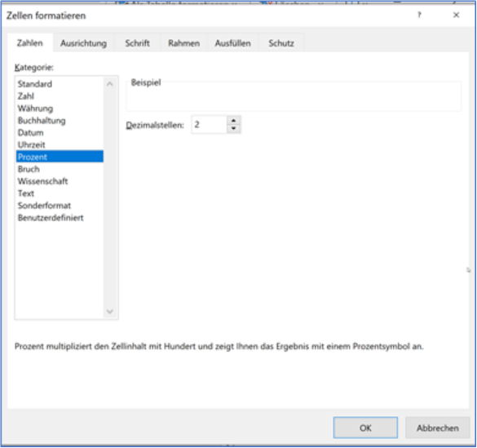The height and width of the screenshot is (448, 477).
Task: Close the Zellen formatieren dialog
Action: pos(456,15)
